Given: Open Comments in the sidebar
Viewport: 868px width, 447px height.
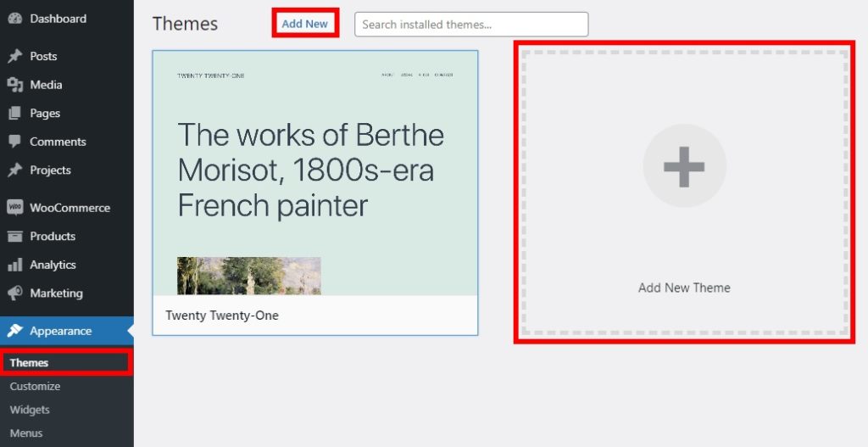Looking at the screenshot, I should (66, 142).
